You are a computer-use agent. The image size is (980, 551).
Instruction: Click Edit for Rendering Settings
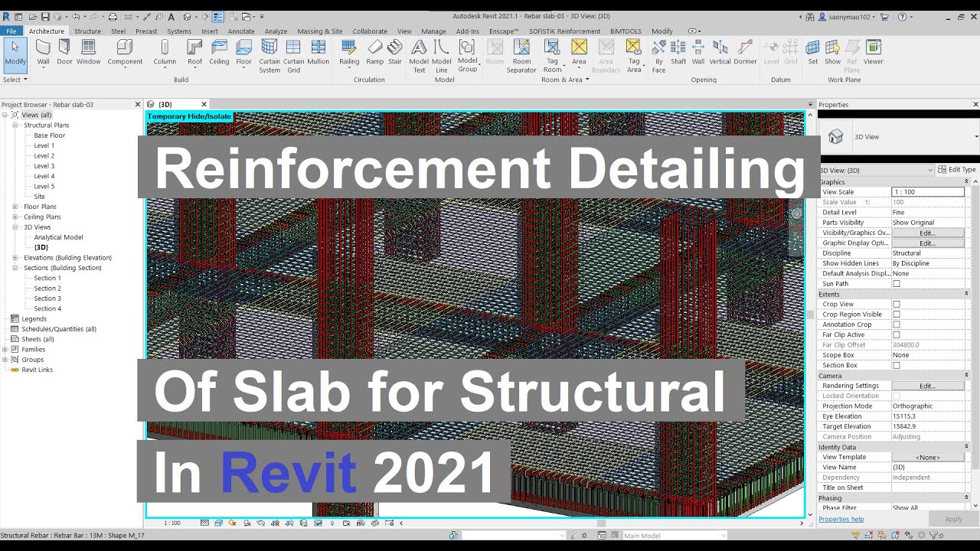927,386
